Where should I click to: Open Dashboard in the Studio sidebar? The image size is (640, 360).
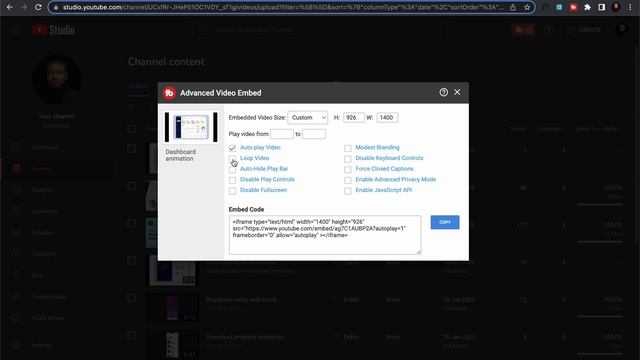(57, 147)
